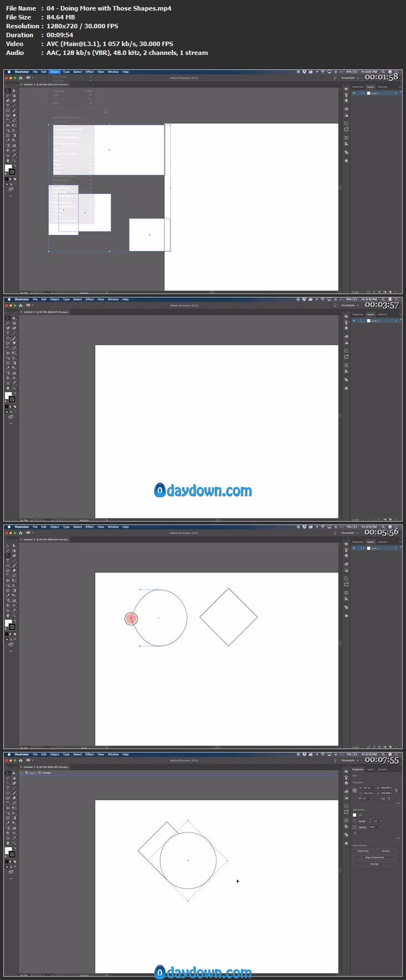Select the Zoom tool in the 00:05:56 frame
The height and width of the screenshot is (980, 406).
14,615
